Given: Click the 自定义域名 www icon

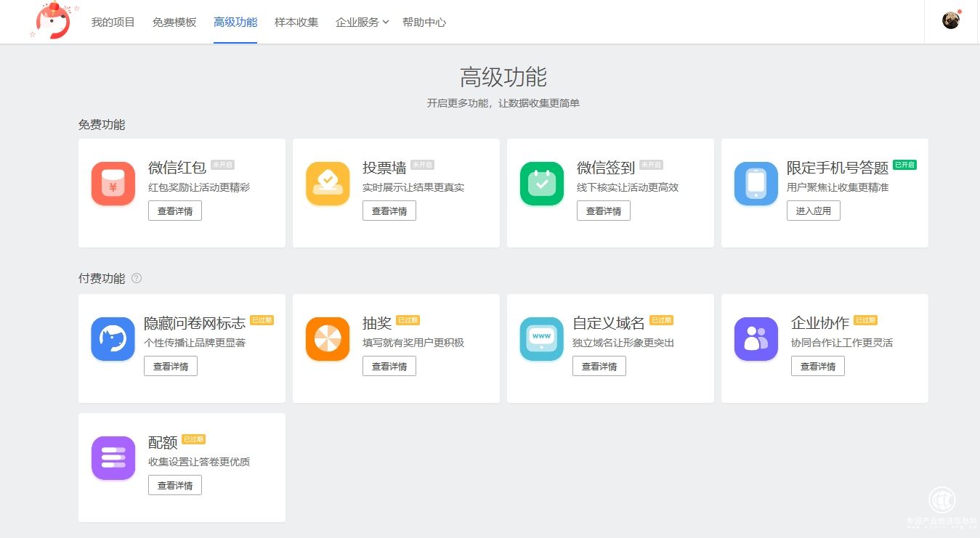Looking at the screenshot, I should pyautogui.click(x=541, y=338).
